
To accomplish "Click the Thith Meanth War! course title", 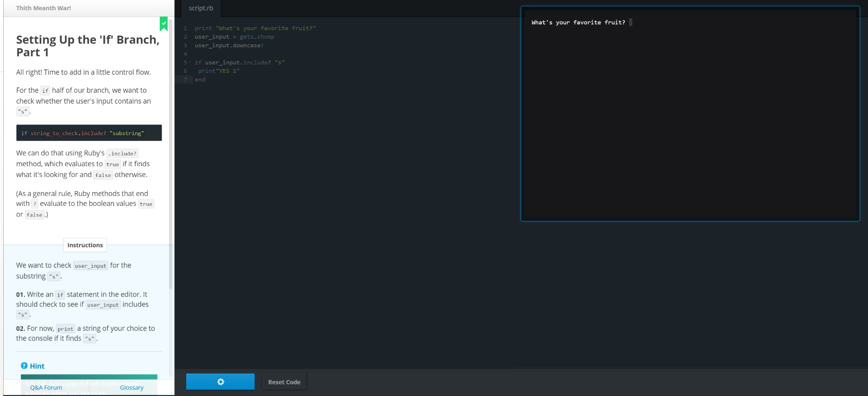I will click(44, 8).
